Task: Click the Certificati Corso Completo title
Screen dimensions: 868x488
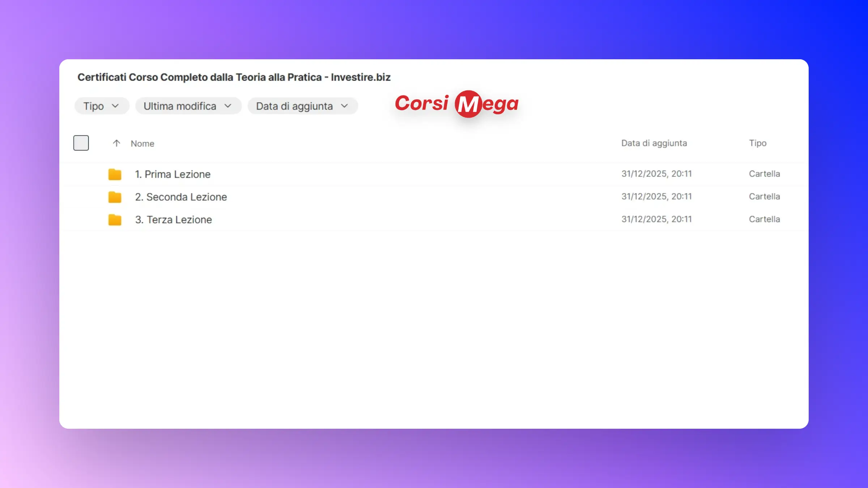Action: [x=234, y=77]
